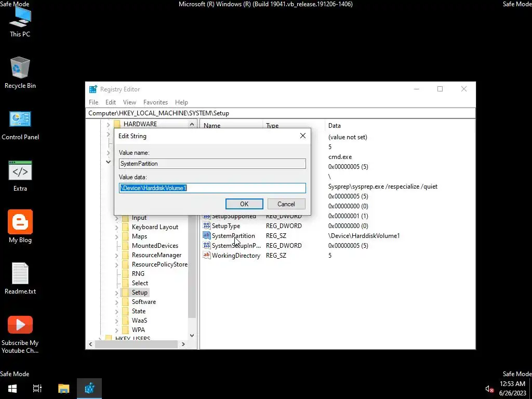The width and height of the screenshot is (532, 399).
Task: Click tree horizontal scroll right arrow
Action: coord(183,344)
